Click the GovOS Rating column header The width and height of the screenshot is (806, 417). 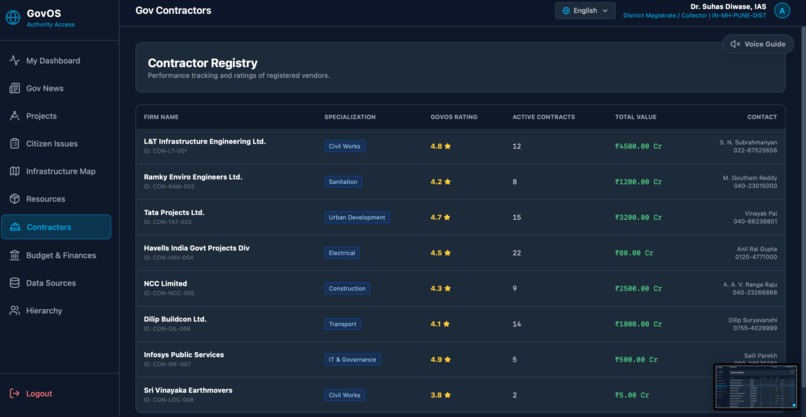click(454, 117)
